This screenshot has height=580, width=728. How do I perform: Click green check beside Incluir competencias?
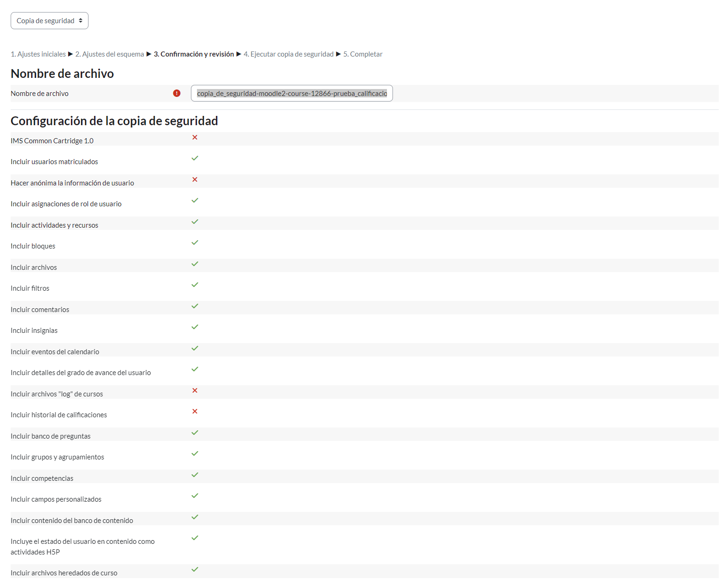tap(195, 475)
